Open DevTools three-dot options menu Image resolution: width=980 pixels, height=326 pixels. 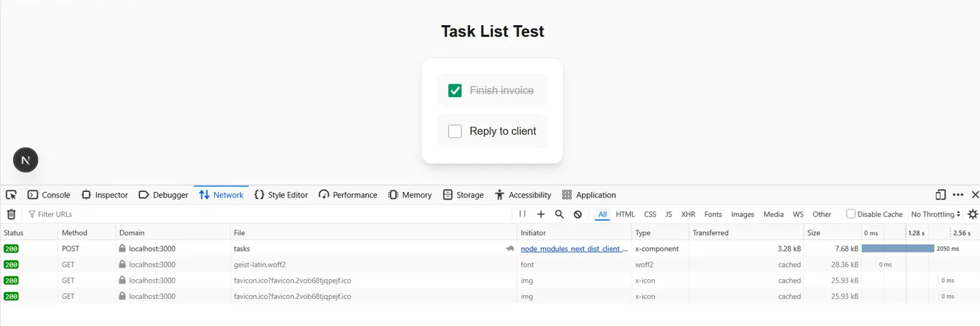coord(958,195)
